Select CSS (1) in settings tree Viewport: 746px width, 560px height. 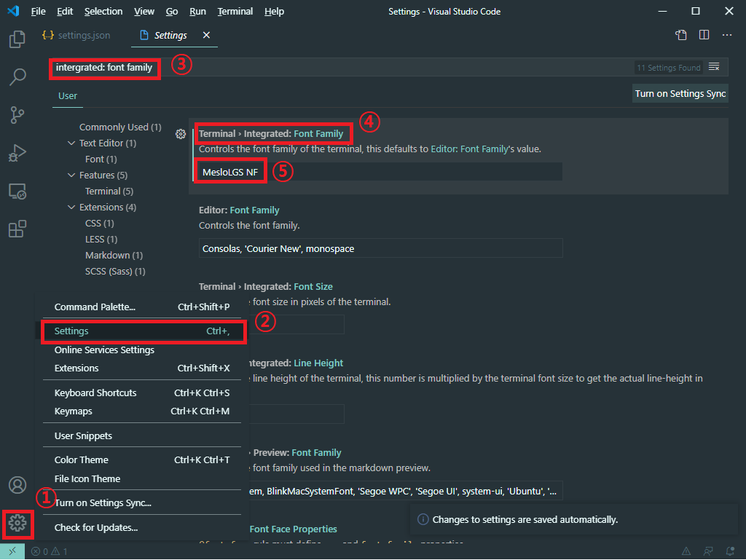pos(99,224)
